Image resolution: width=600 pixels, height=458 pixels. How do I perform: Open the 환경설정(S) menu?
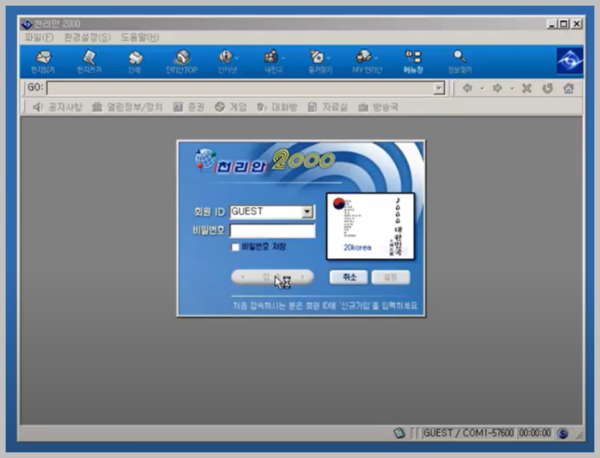pyautogui.click(x=87, y=37)
